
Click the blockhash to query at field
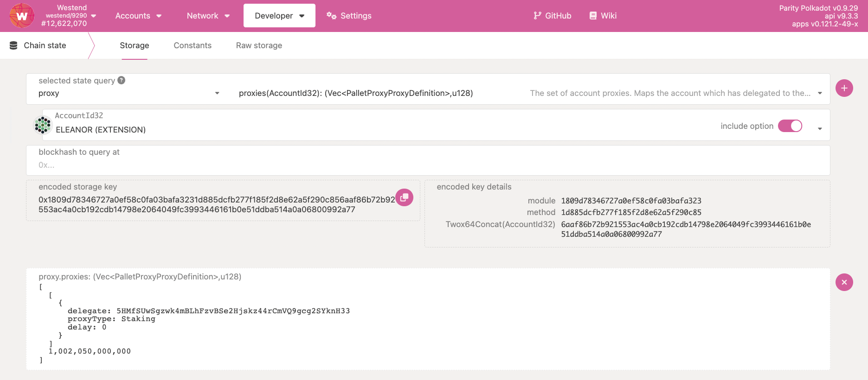tap(428, 160)
